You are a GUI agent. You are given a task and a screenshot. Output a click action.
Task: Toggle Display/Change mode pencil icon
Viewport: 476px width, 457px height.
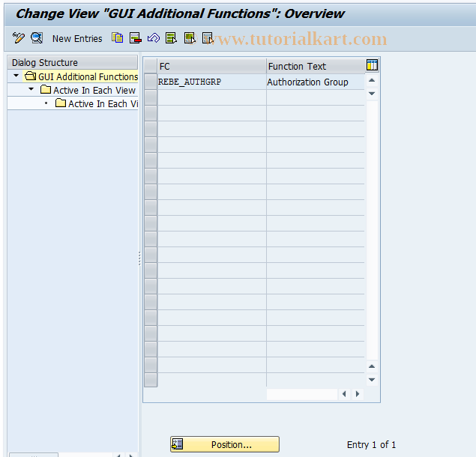click(x=18, y=38)
